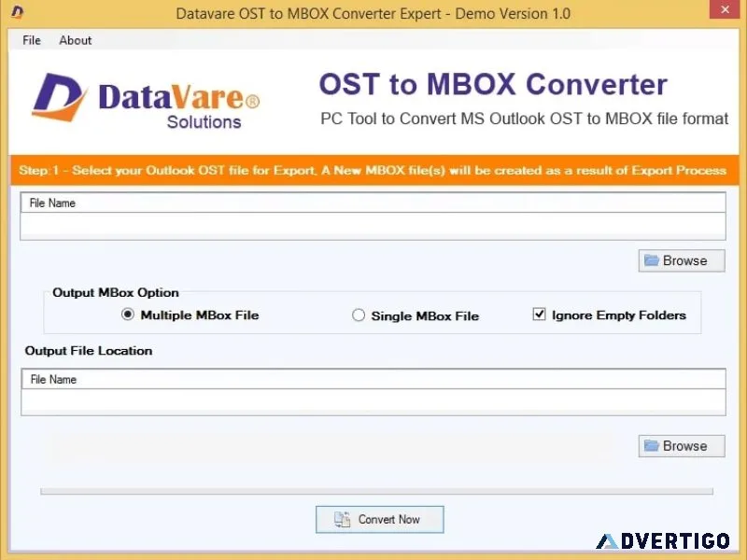Click the window title bar text
The image size is (747, 560).
(373, 13)
